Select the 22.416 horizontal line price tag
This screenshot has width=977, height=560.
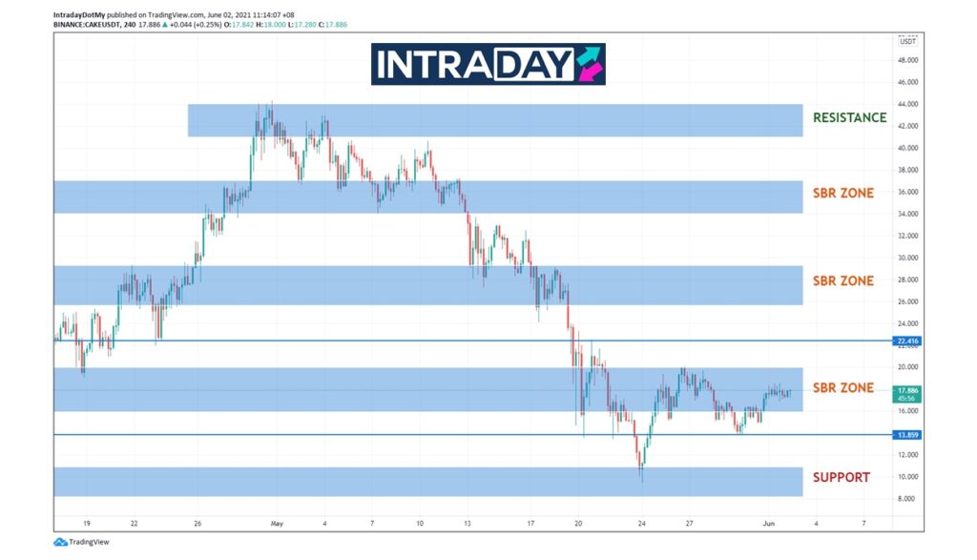pyautogui.click(x=907, y=341)
